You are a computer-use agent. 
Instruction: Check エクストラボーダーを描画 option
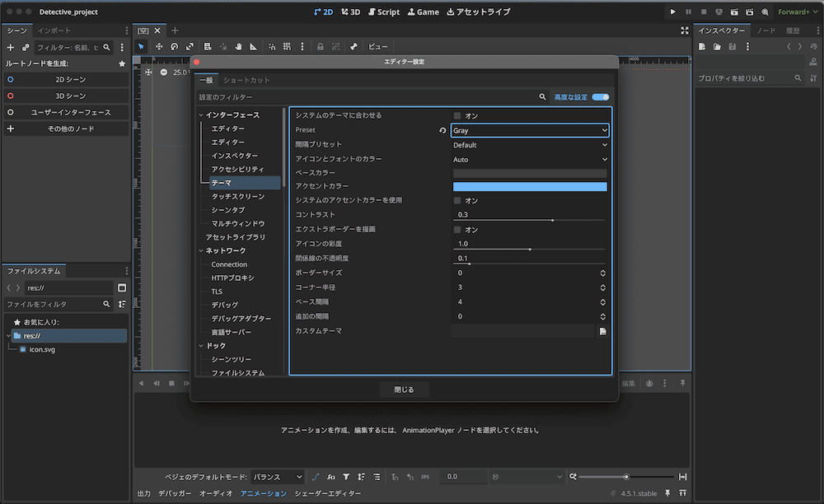pos(457,228)
